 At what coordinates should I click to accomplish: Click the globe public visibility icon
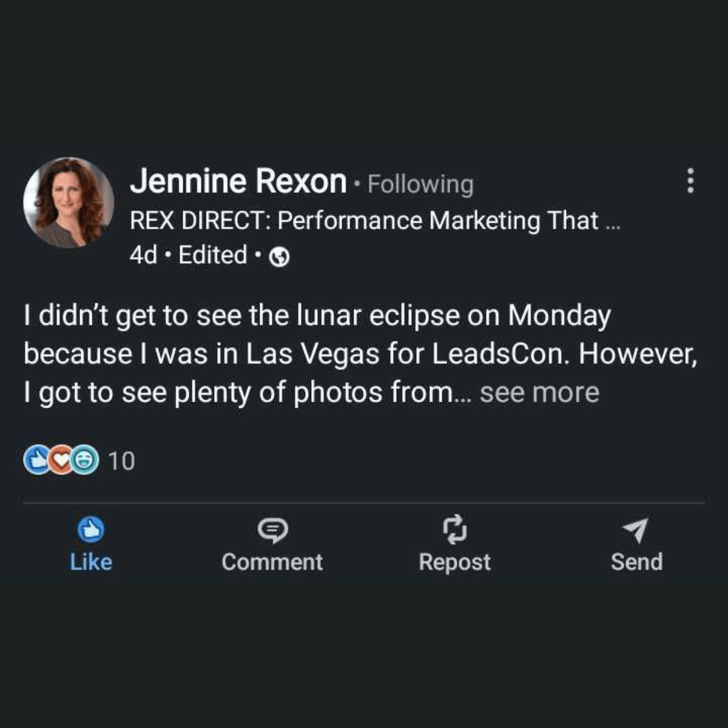279,257
